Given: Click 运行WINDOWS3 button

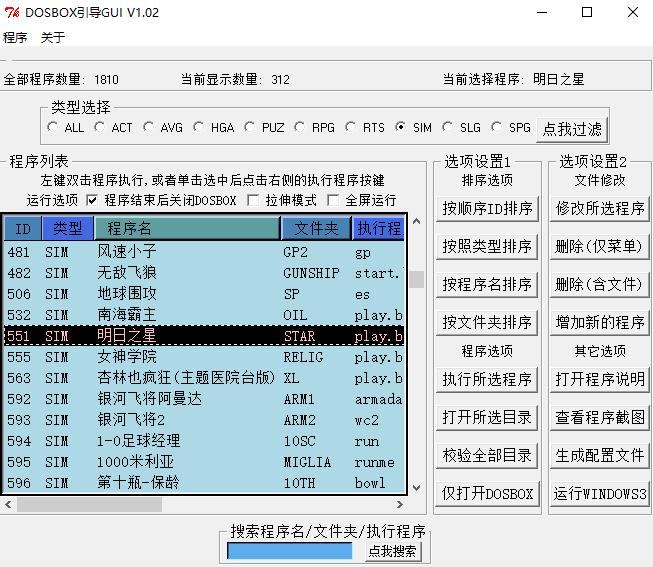Looking at the screenshot, I should [x=600, y=494].
